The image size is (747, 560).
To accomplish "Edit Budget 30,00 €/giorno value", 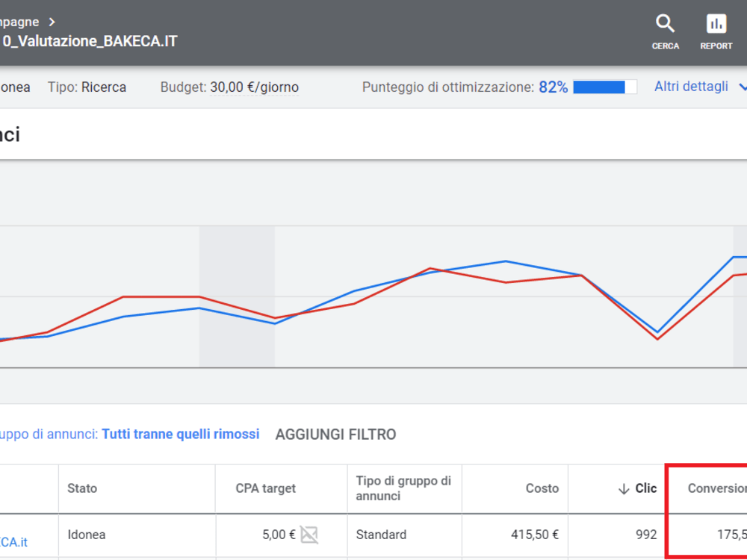I will [x=255, y=87].
